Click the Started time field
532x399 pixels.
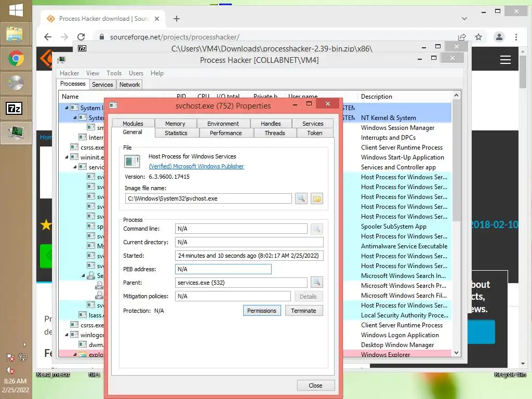[x=249, y=256]
